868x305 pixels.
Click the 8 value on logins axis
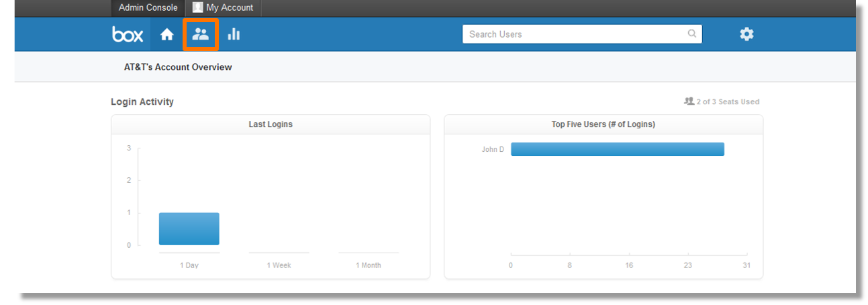point(569,265)
